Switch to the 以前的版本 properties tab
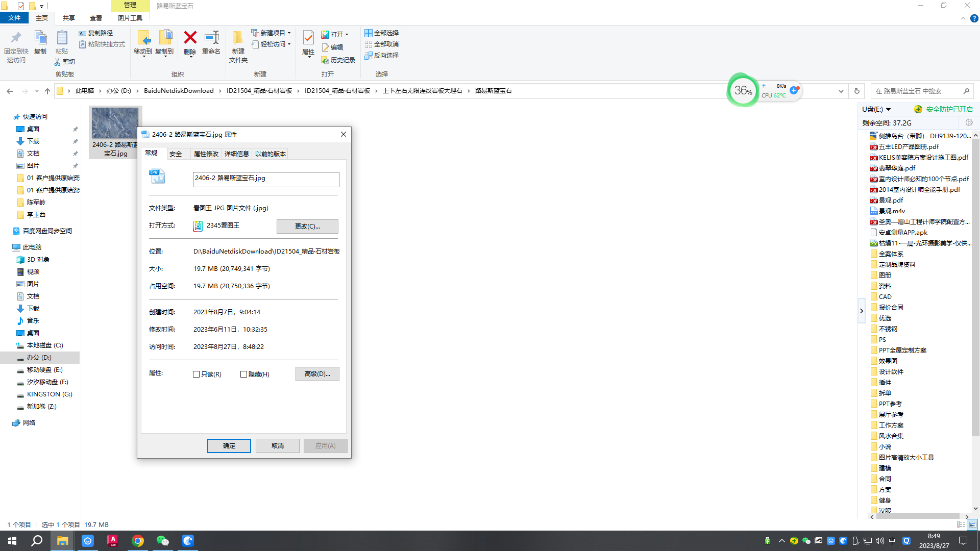980x551 pixels. (271, 154)
